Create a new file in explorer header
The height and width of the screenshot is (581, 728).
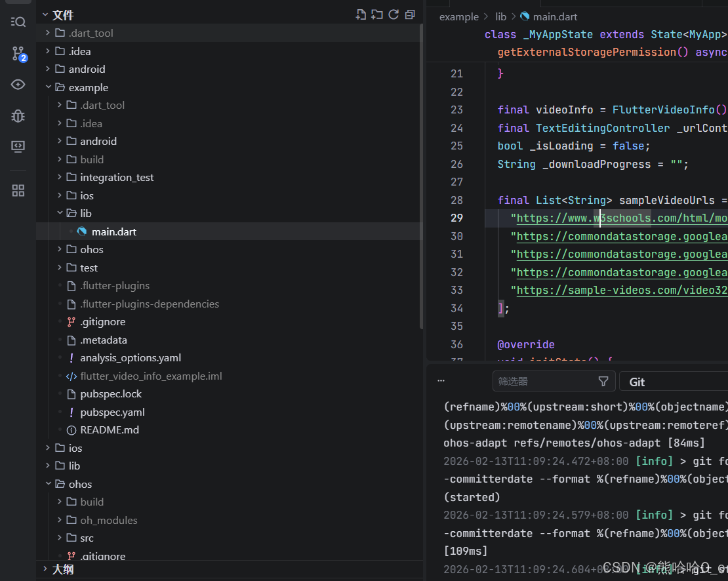(x=361, y=15)
